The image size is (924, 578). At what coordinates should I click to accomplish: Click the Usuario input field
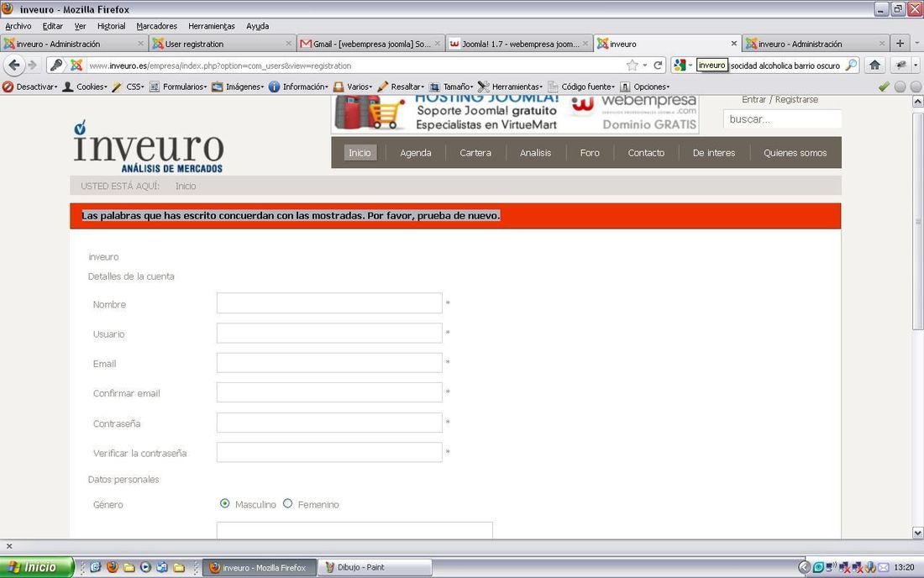329,333
